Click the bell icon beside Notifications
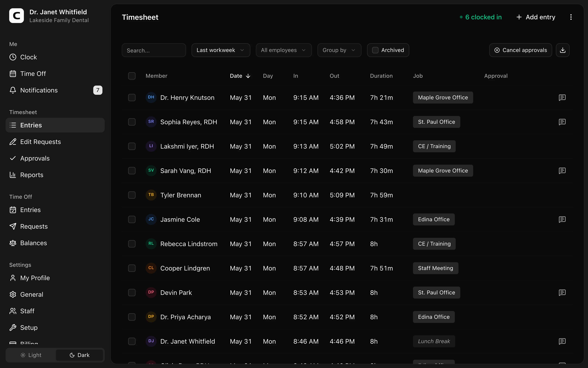Screen dimensions: 588x368 [13, 90]
